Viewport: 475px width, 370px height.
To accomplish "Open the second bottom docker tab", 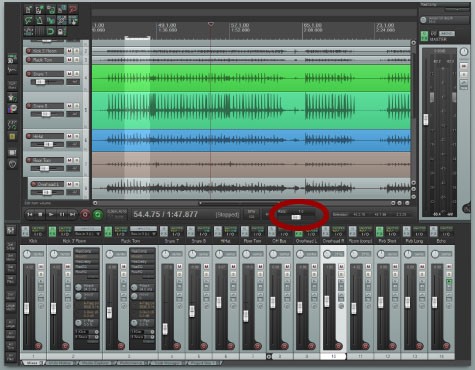I will coord(60,363).
